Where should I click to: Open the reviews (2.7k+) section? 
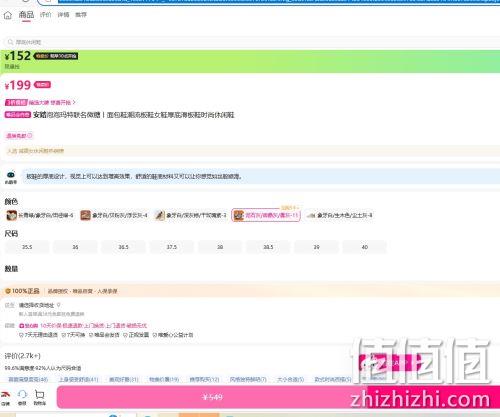pos(22,356)
